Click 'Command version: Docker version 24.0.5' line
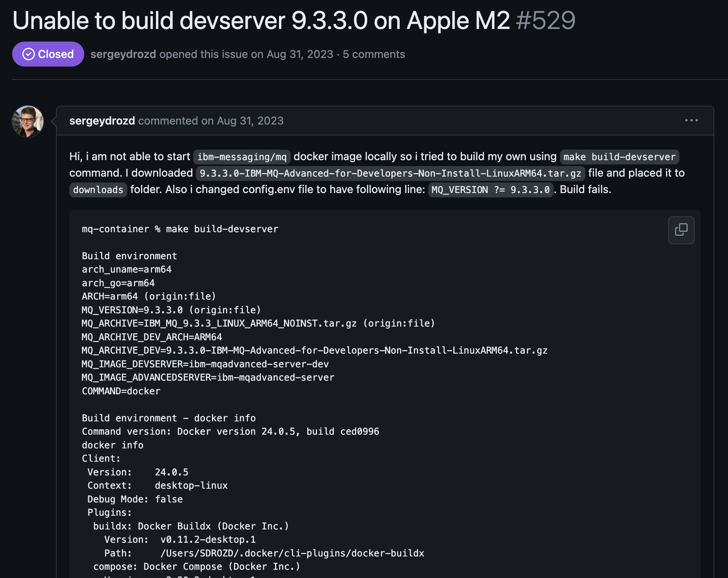Viewport: 728px width, 578px height. click(230, 432)
